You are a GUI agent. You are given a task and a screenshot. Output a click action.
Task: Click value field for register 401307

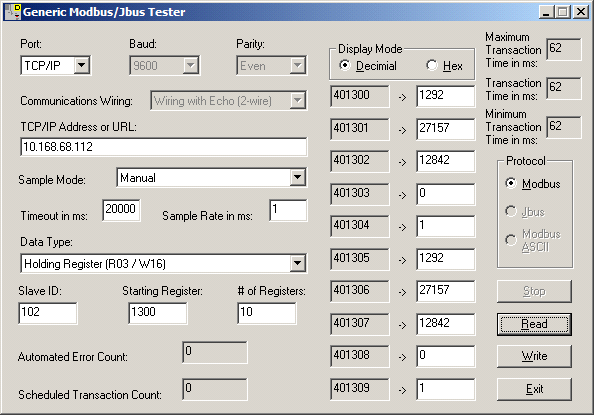(446, 324)
